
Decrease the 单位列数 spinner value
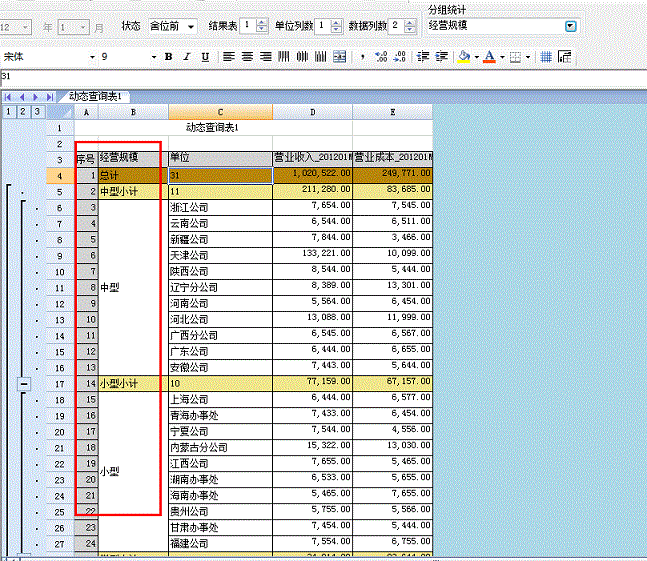tap(337, 30)
